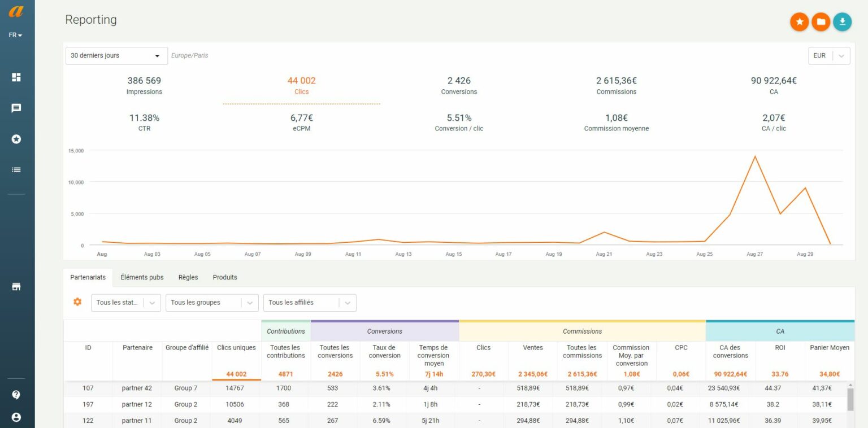This screenshot has height=428, width=868.
Task: Open the EUR currency dropdown
Action: pos(828,56)
